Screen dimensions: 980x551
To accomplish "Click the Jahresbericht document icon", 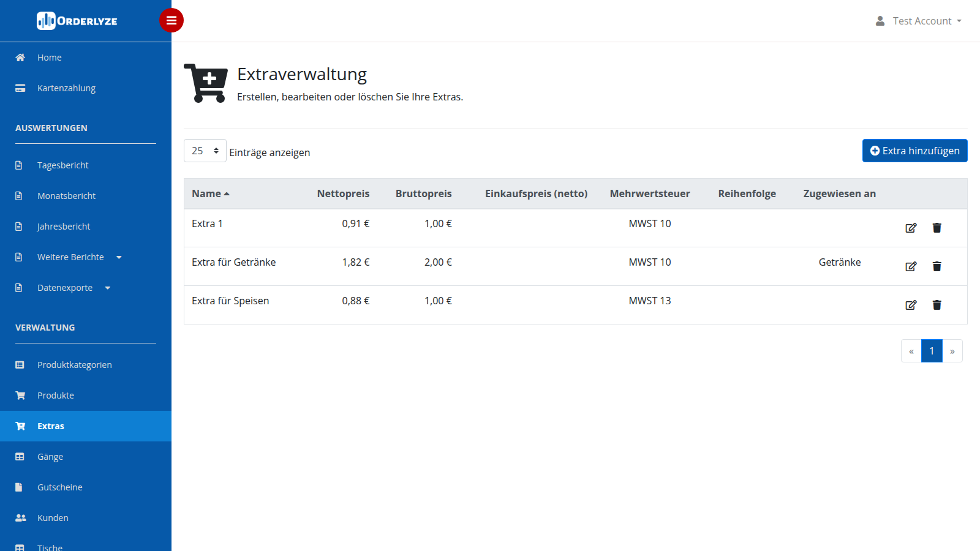I will 18,227.
